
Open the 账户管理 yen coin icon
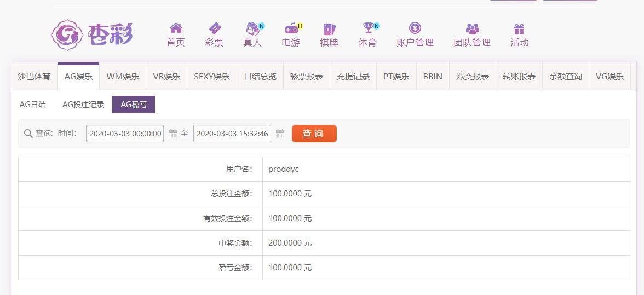415,28
